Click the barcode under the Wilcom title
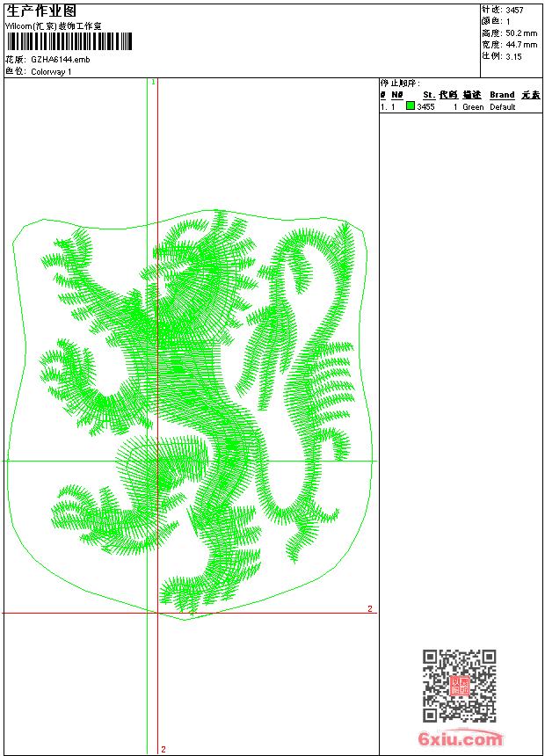 pos(69,41)
